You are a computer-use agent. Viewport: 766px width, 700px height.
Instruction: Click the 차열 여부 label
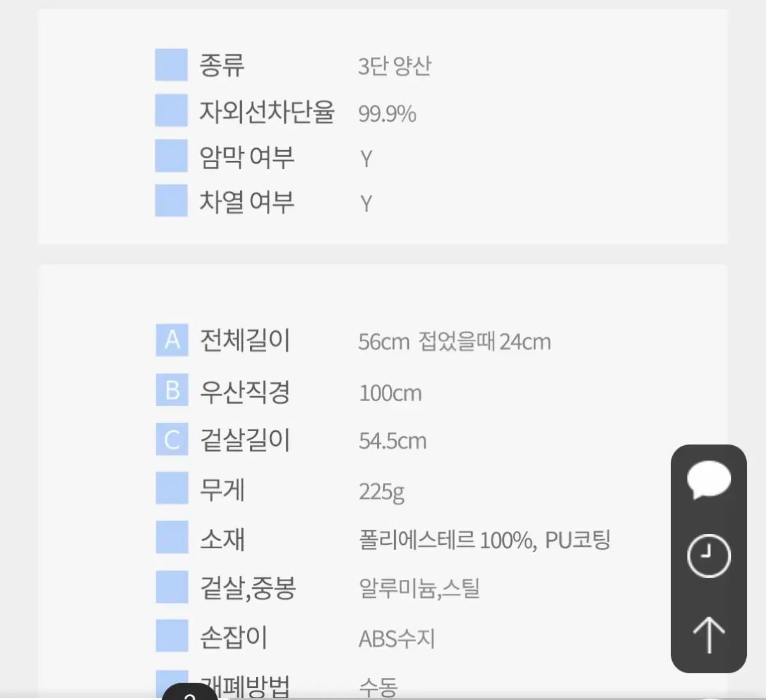246,202
